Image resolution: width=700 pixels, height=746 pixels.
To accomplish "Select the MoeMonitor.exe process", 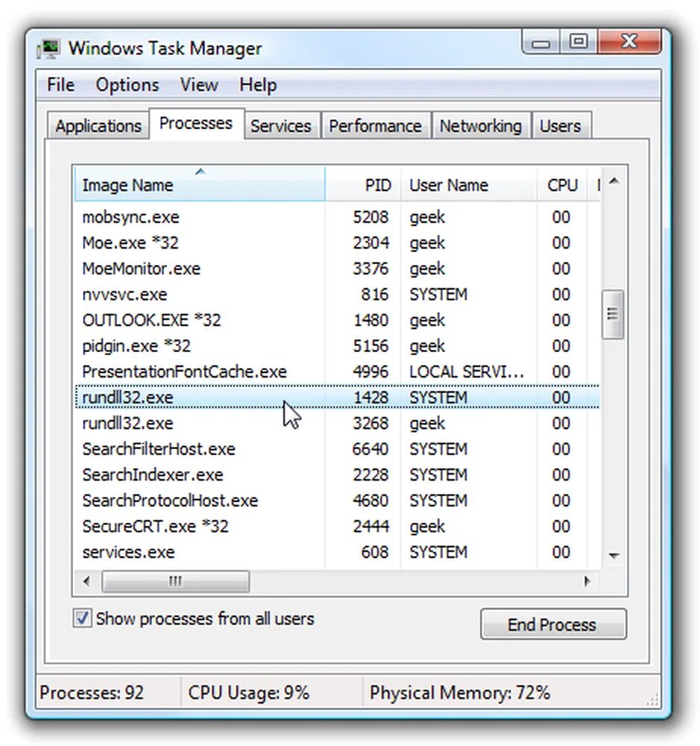I will coord(337,269).
